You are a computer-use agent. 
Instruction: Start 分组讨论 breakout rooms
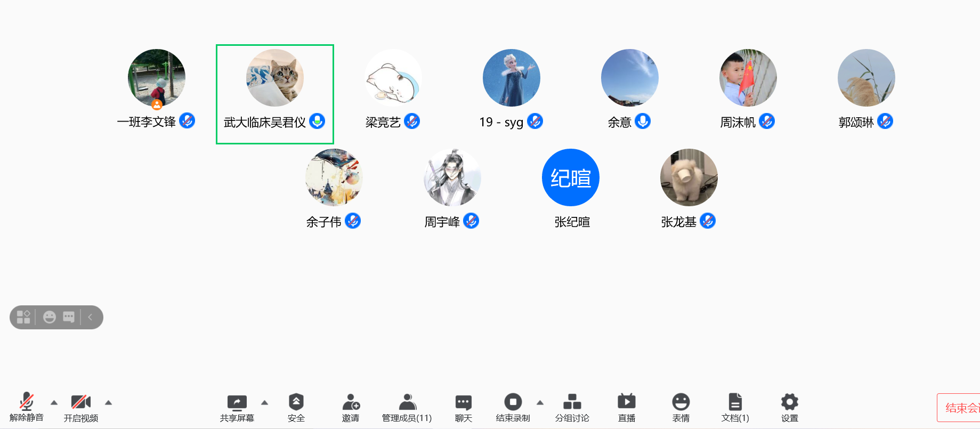(x=572, y=408)
